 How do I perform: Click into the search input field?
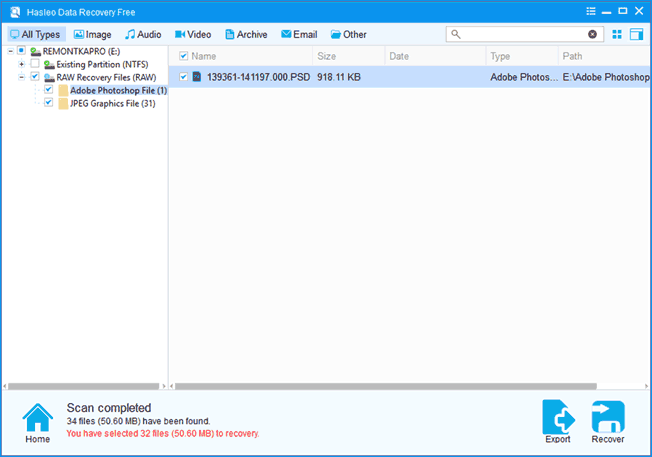click(x=522, y=34)
